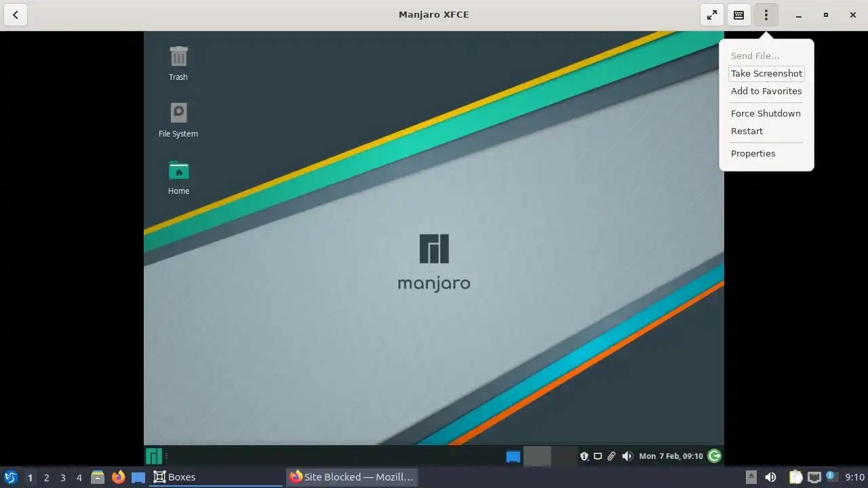Select Restart from the menu
This screenshot has width=868, height=488.
pyautogui.click(x=766, y=131)
